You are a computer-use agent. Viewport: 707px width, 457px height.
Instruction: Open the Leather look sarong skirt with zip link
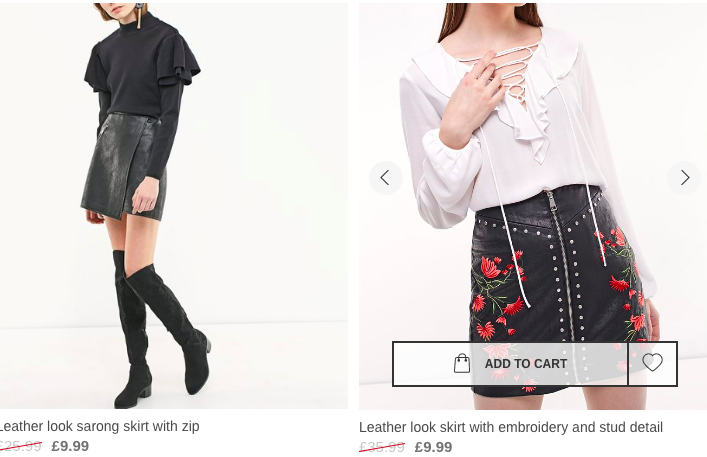point(99,426)
